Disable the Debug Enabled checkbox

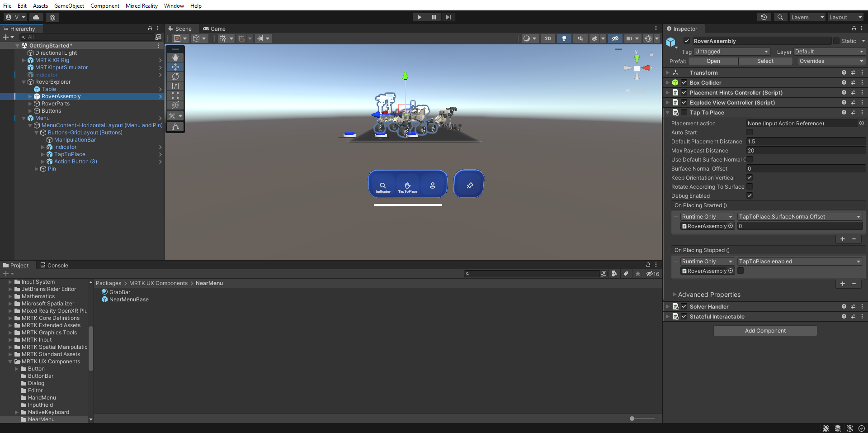[750, 196]
